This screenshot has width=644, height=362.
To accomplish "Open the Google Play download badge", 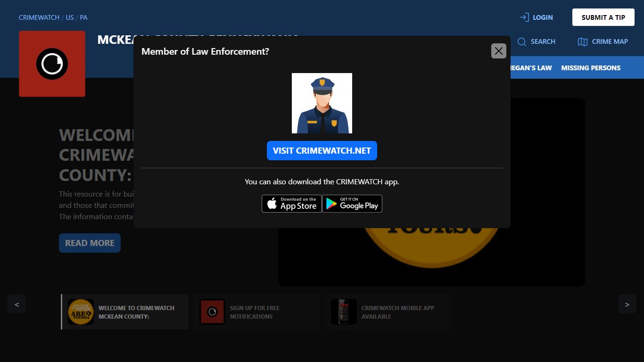I will (x=352, y=204).
